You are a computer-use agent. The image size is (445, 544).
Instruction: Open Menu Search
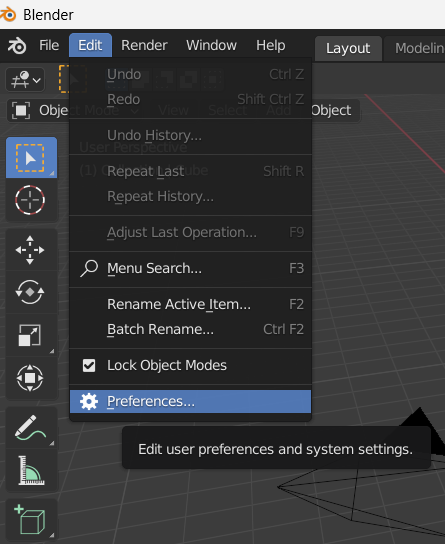[x=190, y=269]
